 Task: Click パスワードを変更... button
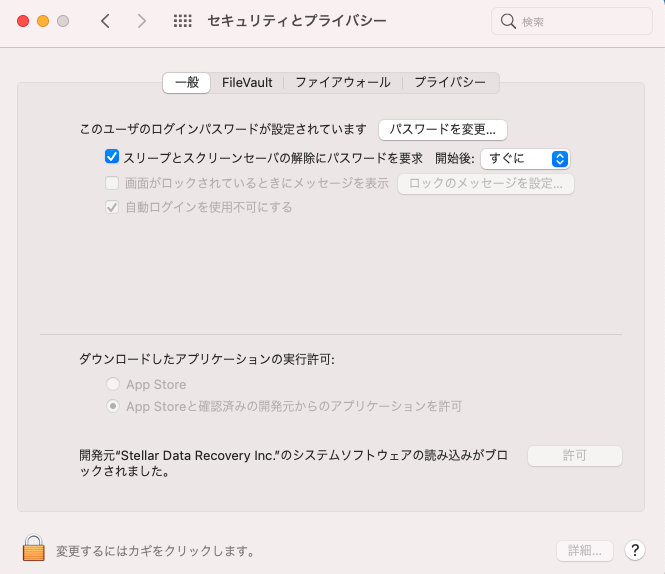click(443, 129)
